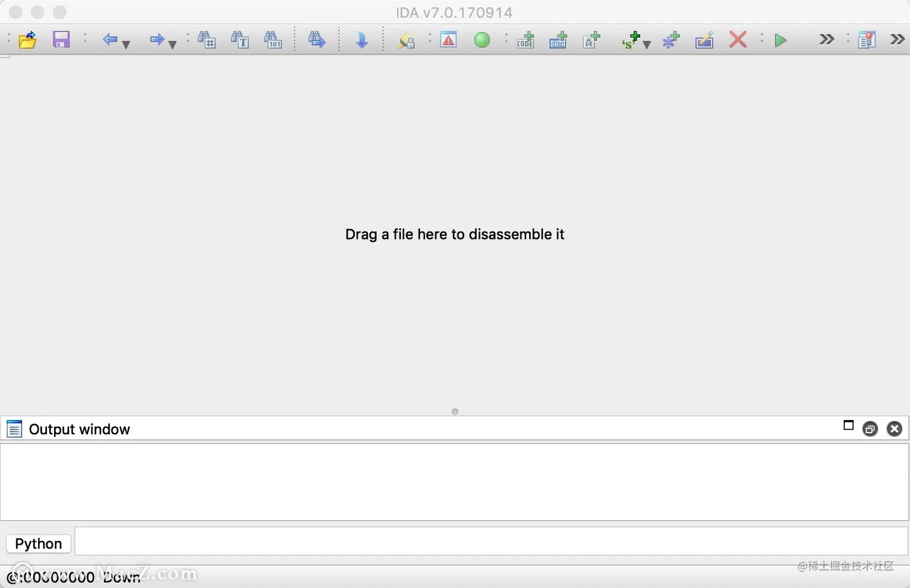Click the green circle icon
Image resolution: width=910 pixels, height=588 pixels.
click(482, 40)
